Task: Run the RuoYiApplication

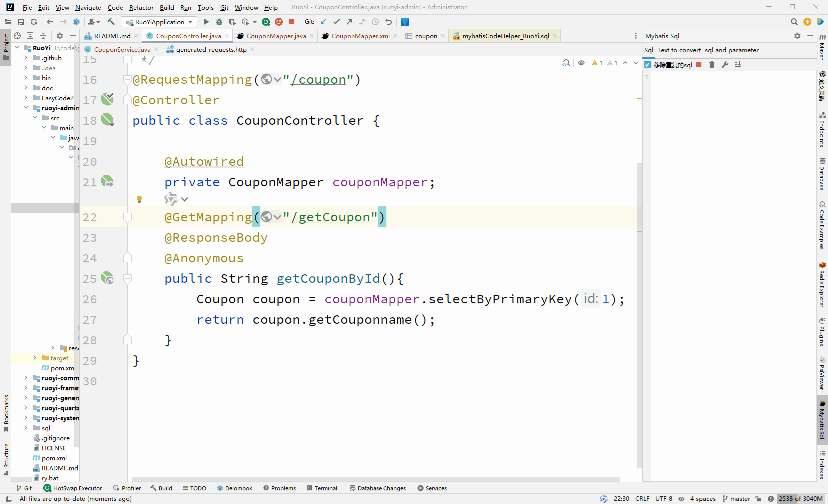Action: coord(206,22)
